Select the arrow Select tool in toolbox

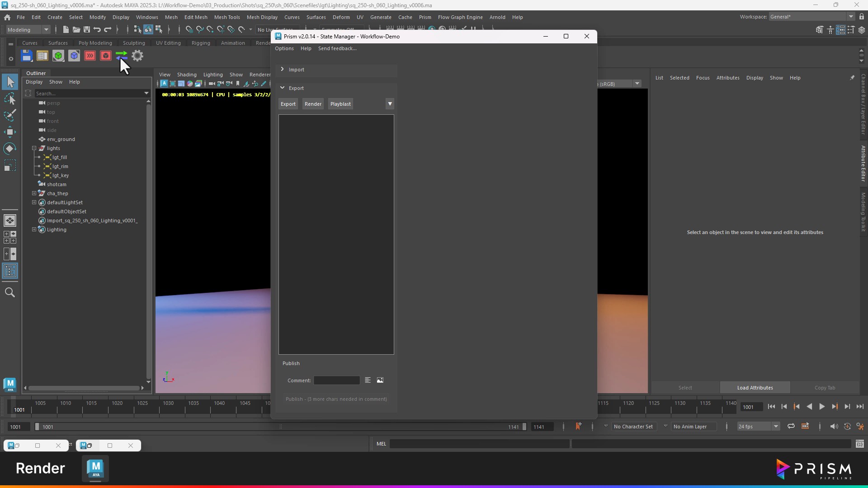click(10, 82)
